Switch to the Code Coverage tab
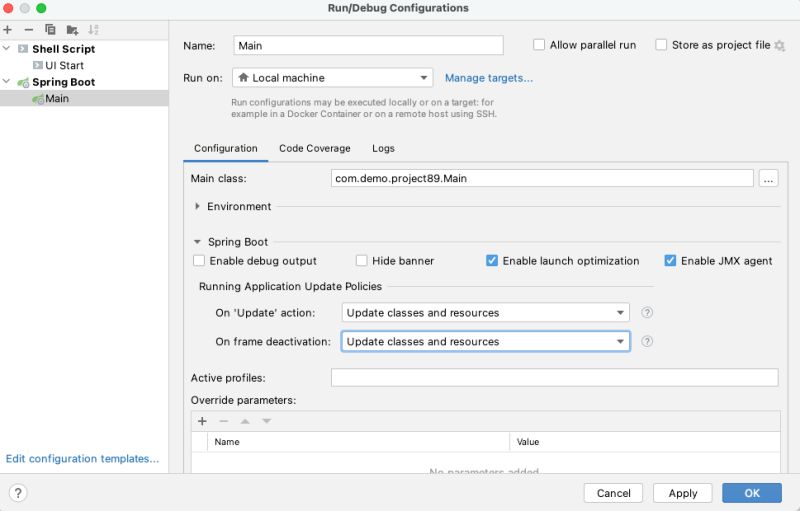 click(x=314, y=148)
